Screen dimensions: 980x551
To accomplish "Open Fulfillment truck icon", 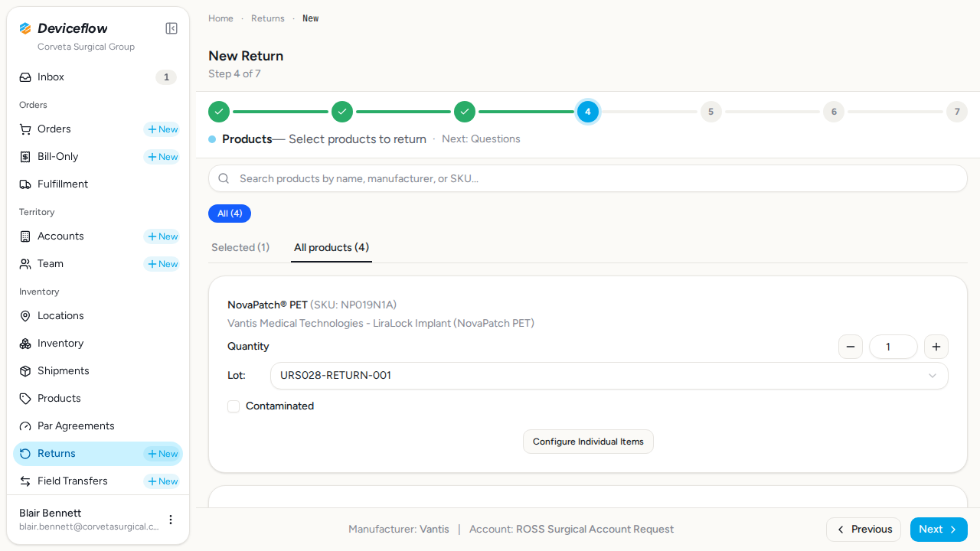I will (25, 184).
